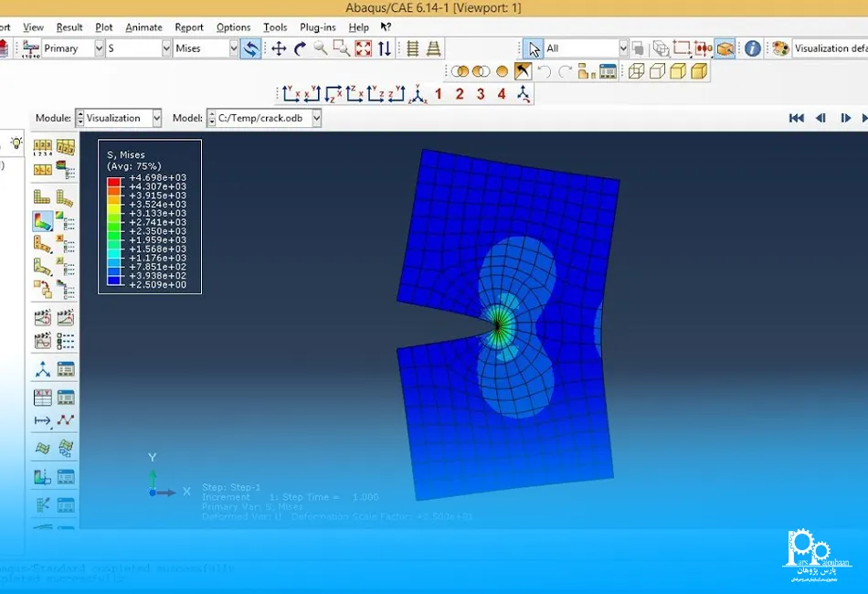Open the Module dropdown showing Visualization

(x=118, y=118)
